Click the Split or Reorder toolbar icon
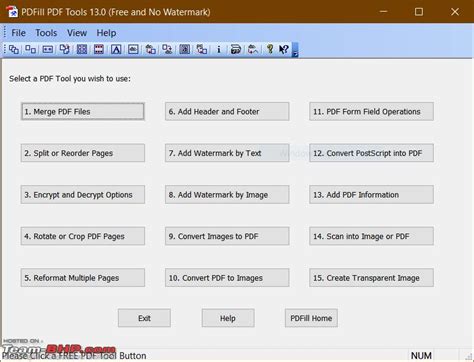Viewport: 474px width, 362px height. [x=31, y=50]
